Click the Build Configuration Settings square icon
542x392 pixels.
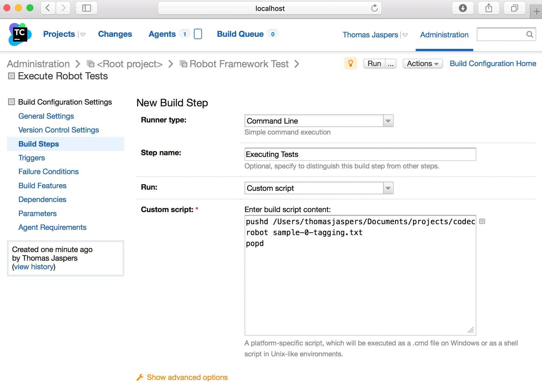click(x=11, y=102)
